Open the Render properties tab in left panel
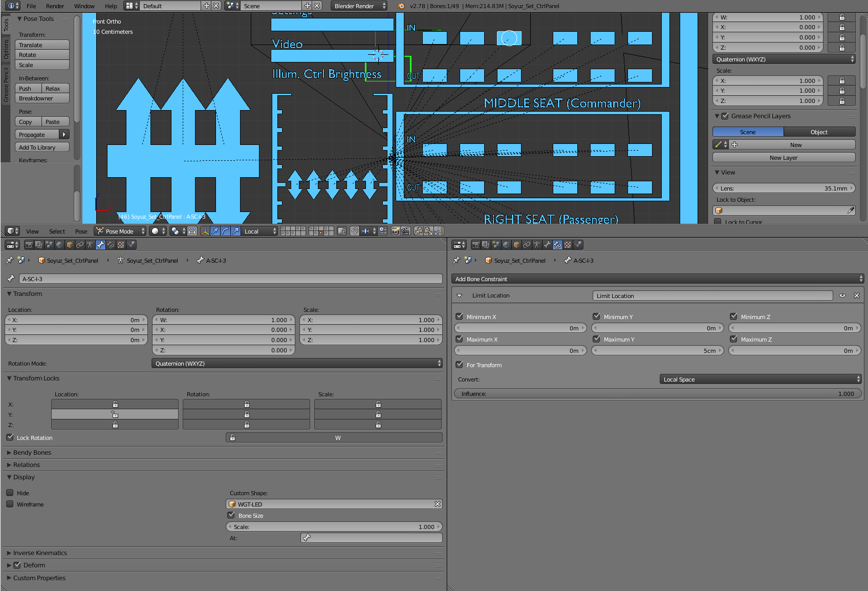This screenshot has height=591, width=868. (29, 245)
